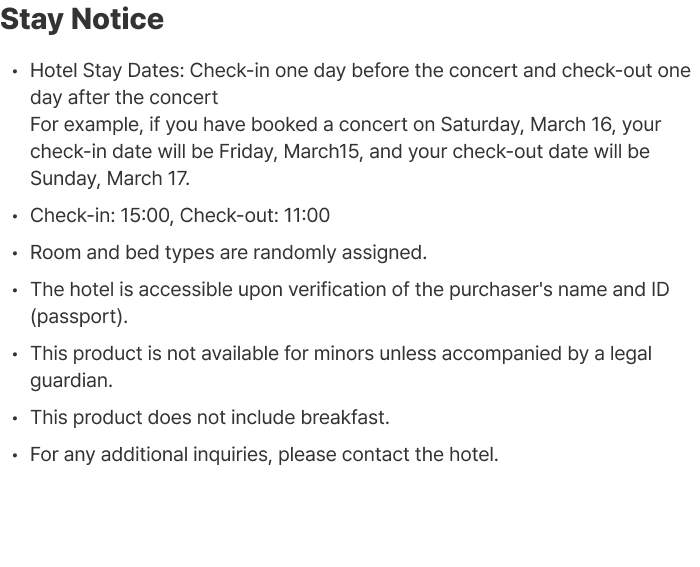Click the 11:00 check-out time

pyautogui.click(x=305, y=216)
